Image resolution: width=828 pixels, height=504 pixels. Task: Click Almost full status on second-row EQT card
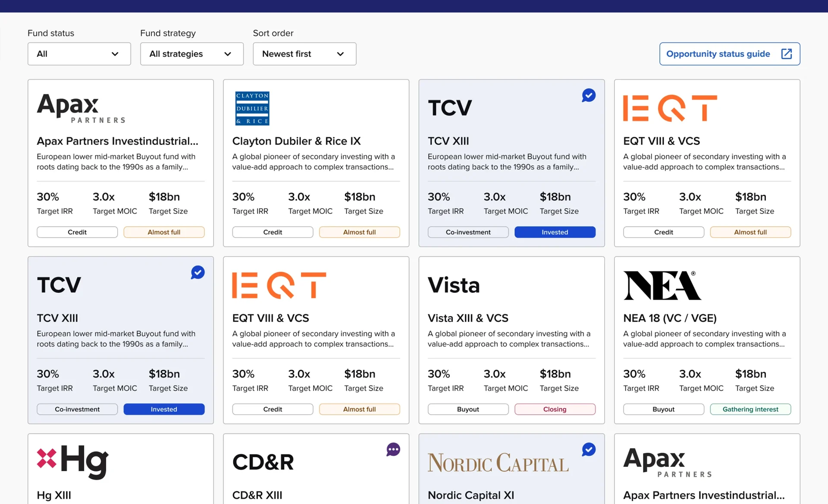click(x=359, y=409)
